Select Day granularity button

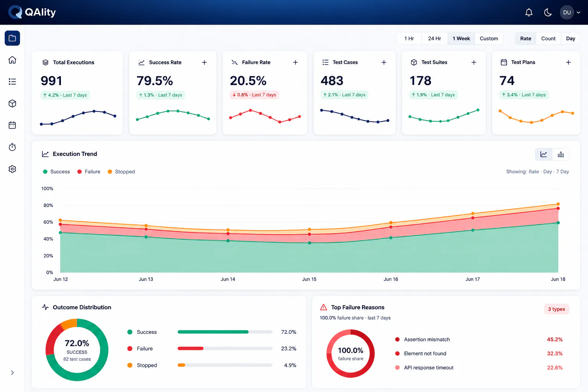[570, 38]
